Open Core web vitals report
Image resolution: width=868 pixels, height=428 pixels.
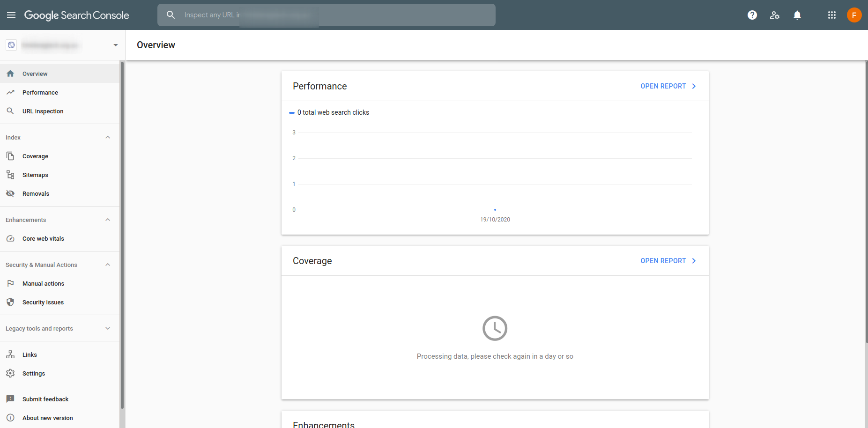tap(60, 238)
